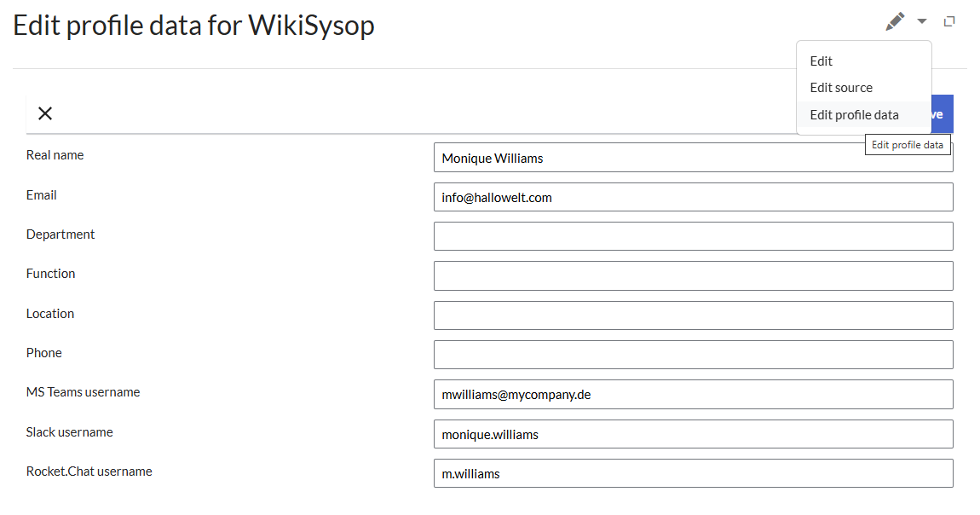Click the Department label text
The height and width of the screenshot is (515, 980).
[61, 234]
